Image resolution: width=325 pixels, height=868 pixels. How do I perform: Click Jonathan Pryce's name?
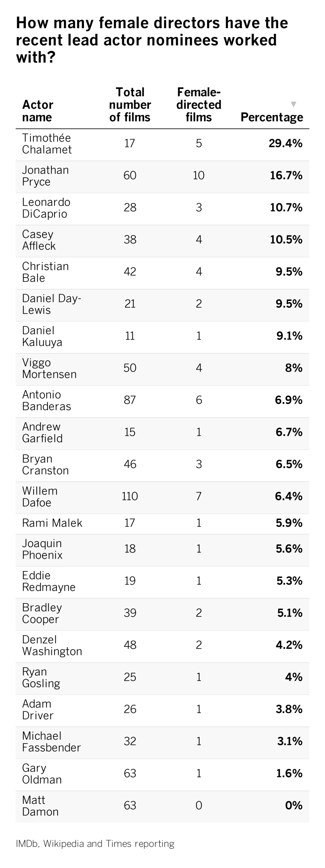(45, 176)
